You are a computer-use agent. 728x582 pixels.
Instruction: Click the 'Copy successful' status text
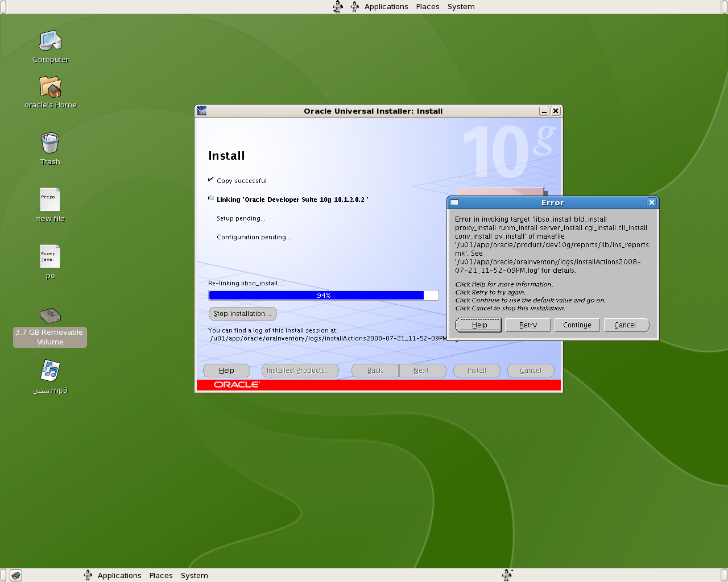(242, 181)
